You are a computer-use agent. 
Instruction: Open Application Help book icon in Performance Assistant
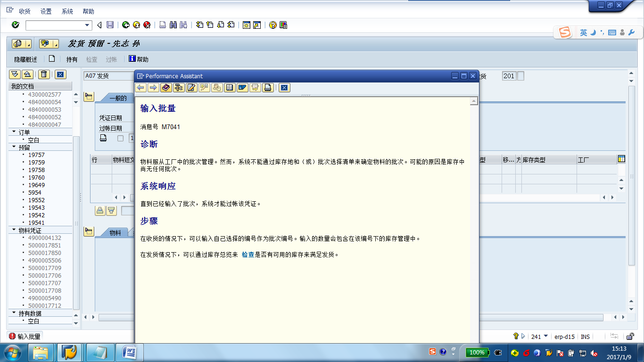[x=165, y=88]
